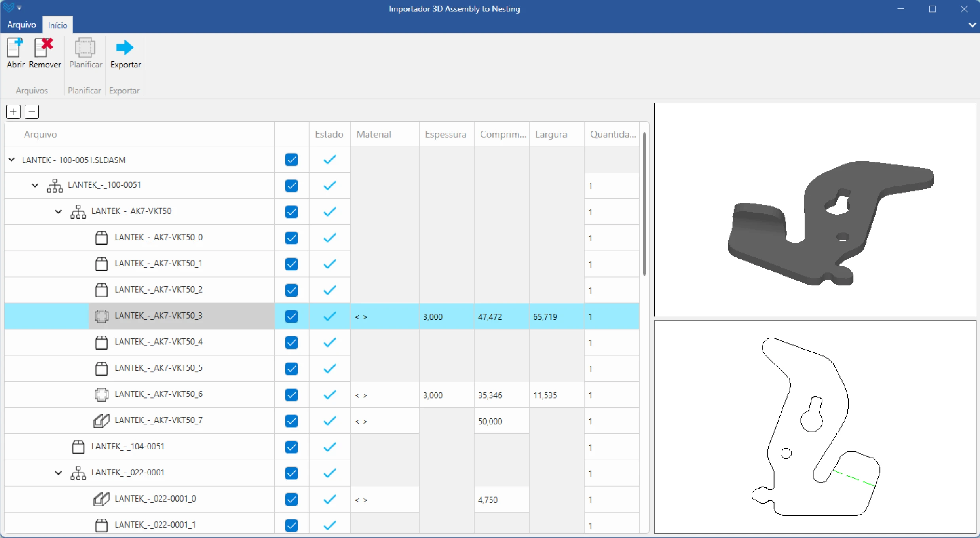Viewport: 980px width, 538px height.
Task: Open the quick access toolbar dropdown arrow
Action: 19,8
